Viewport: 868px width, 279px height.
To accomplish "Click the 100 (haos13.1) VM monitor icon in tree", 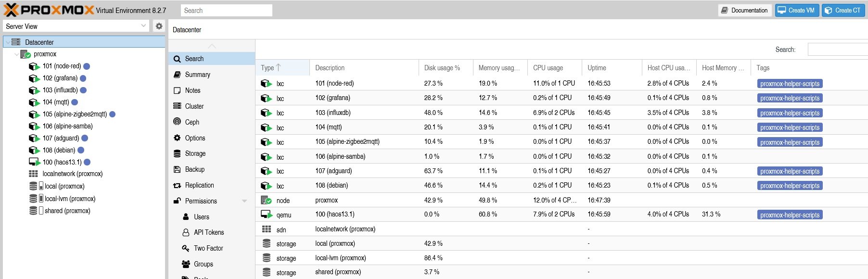I will point(34,162).
